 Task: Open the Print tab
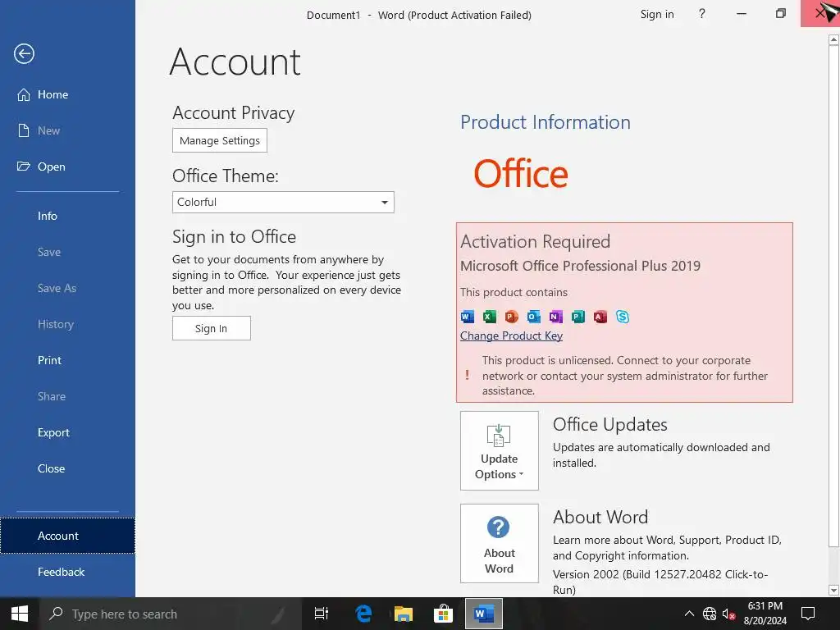point(49,360)
